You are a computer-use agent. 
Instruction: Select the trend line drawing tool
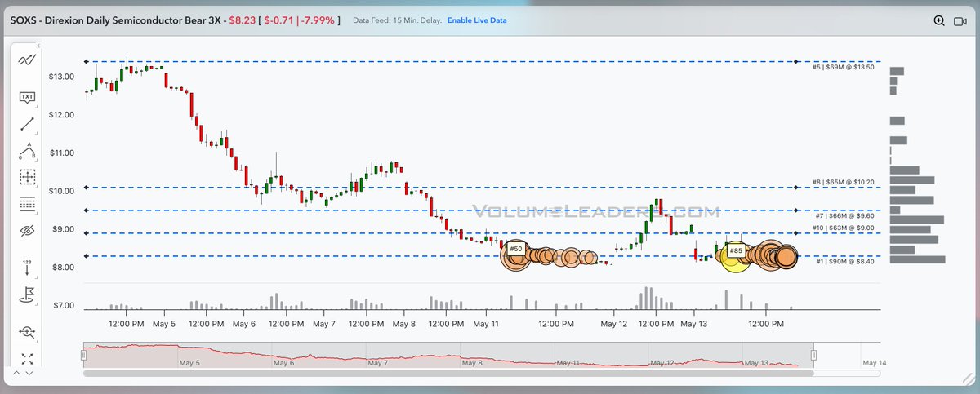[x=28, y=124]
